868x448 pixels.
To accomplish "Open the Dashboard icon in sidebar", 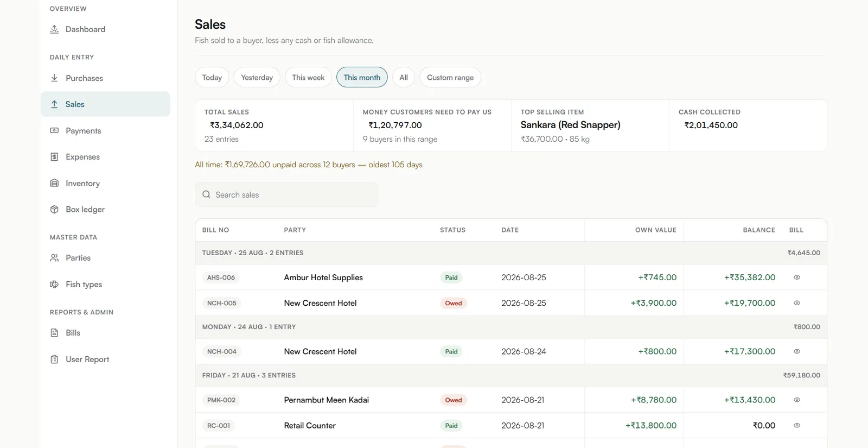I will pos(54,29).
